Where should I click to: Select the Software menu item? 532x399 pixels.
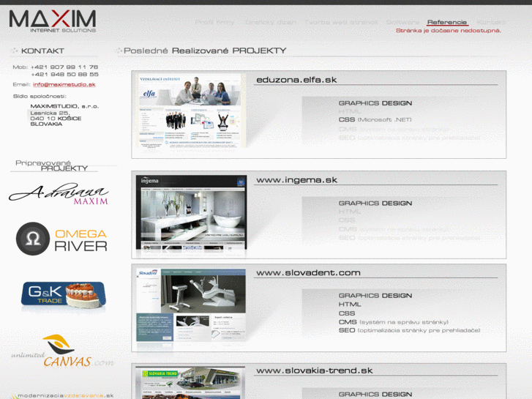click(x=402, y=23)
